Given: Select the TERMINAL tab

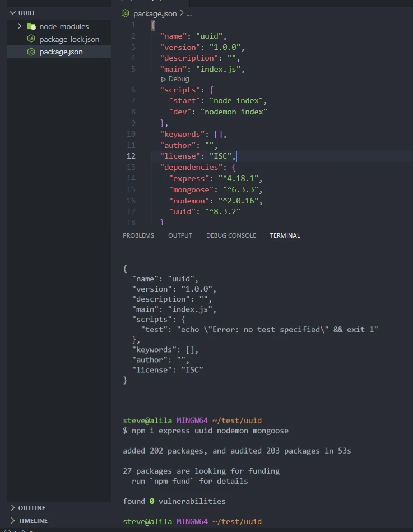Looking at the screenshot, I should point(285,235).
